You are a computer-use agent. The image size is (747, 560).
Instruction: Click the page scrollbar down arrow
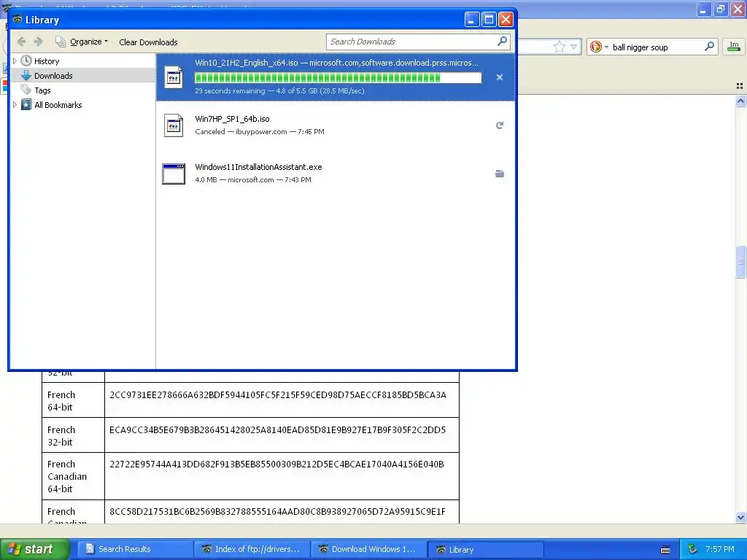[740, 517]
